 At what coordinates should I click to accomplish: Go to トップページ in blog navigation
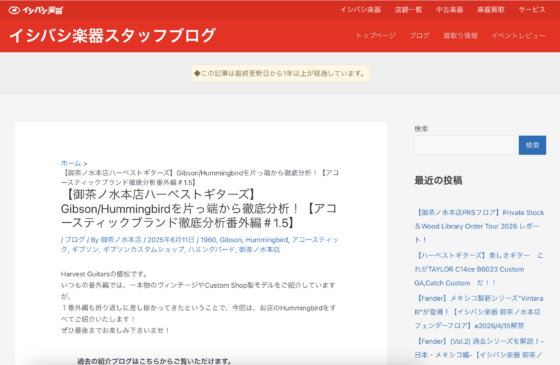coord(376,36)
